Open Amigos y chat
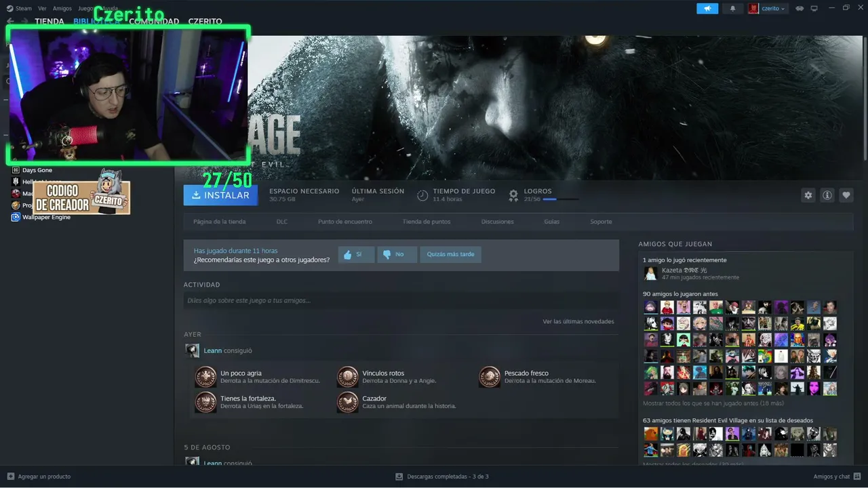Screen dimensions: 868x488 [831, 476]
